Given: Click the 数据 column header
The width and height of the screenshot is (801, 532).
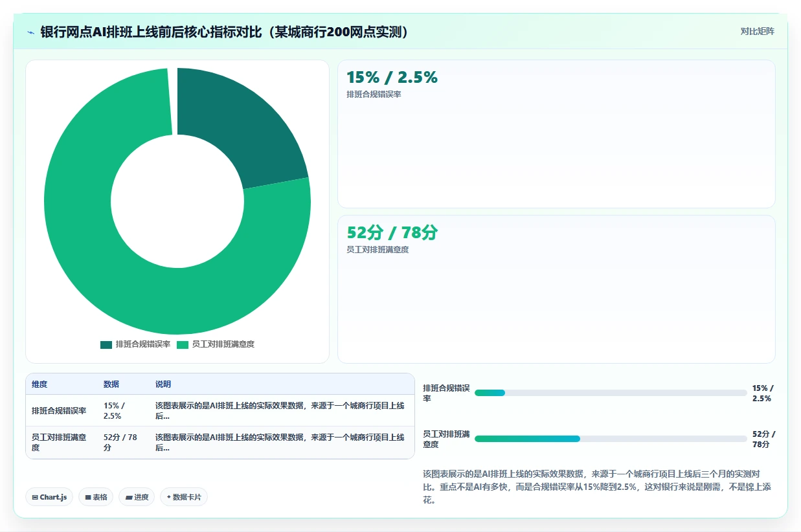Looking at the screenshot, I should tap(111, 384).
